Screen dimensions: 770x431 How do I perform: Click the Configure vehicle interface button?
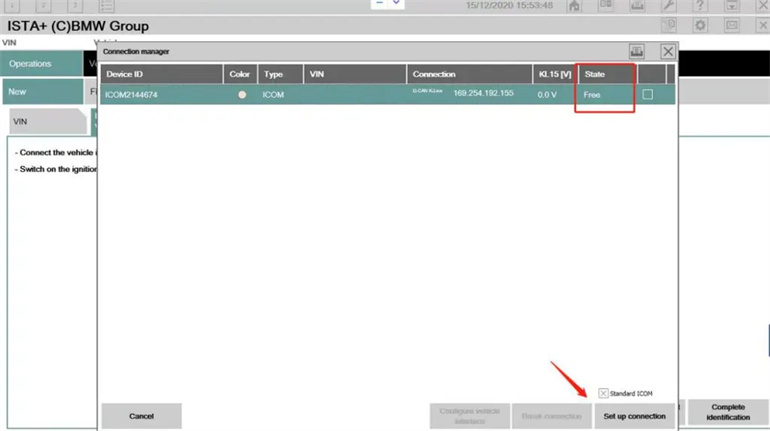[469, 416]
